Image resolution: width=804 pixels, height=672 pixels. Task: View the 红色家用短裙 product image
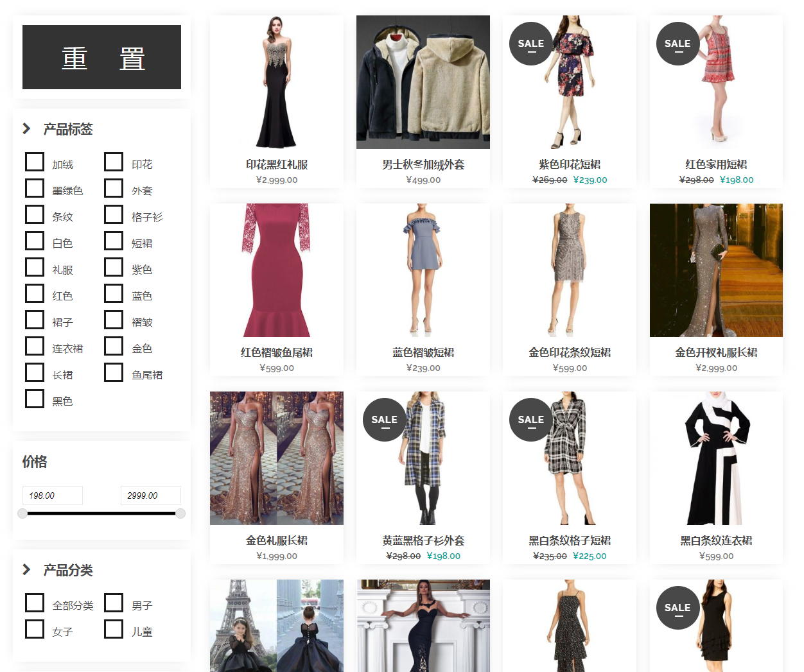click(716, 82)
